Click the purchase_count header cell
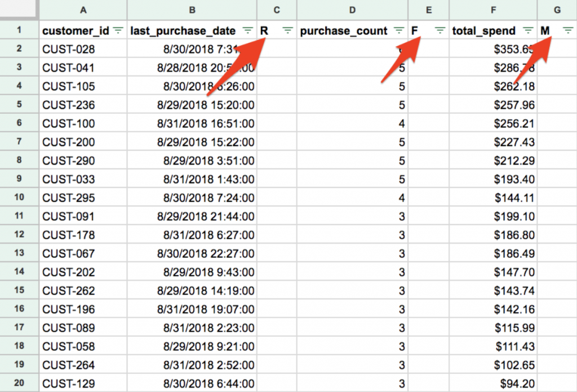Image resolution: width=577 pixels, height=392 pixels. tap(352, 30)
